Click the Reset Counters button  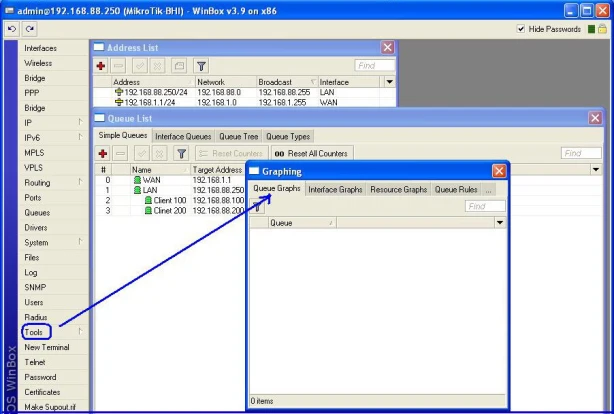pyautogui.click(x=232, y=154)
